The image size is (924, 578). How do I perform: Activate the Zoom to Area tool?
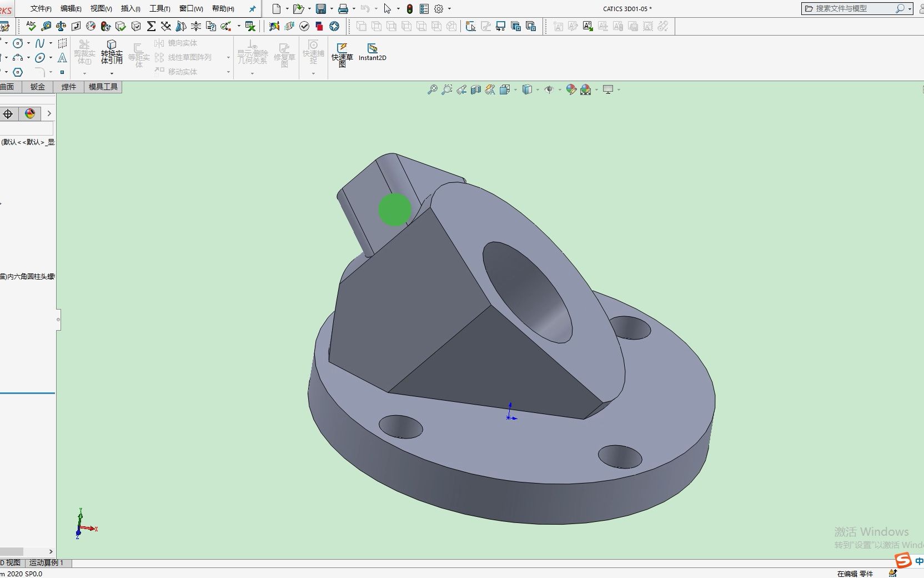[x=447, y=89]
